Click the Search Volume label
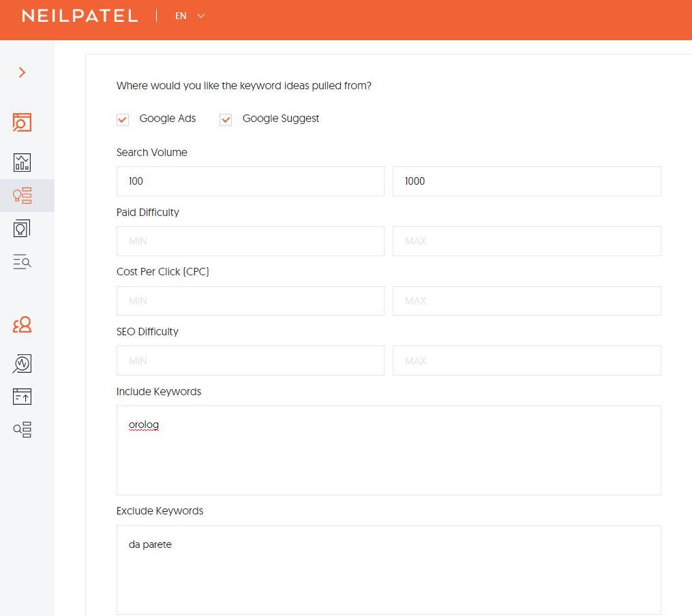Viewport: 692px width, 616px height. tap(152, 153)
